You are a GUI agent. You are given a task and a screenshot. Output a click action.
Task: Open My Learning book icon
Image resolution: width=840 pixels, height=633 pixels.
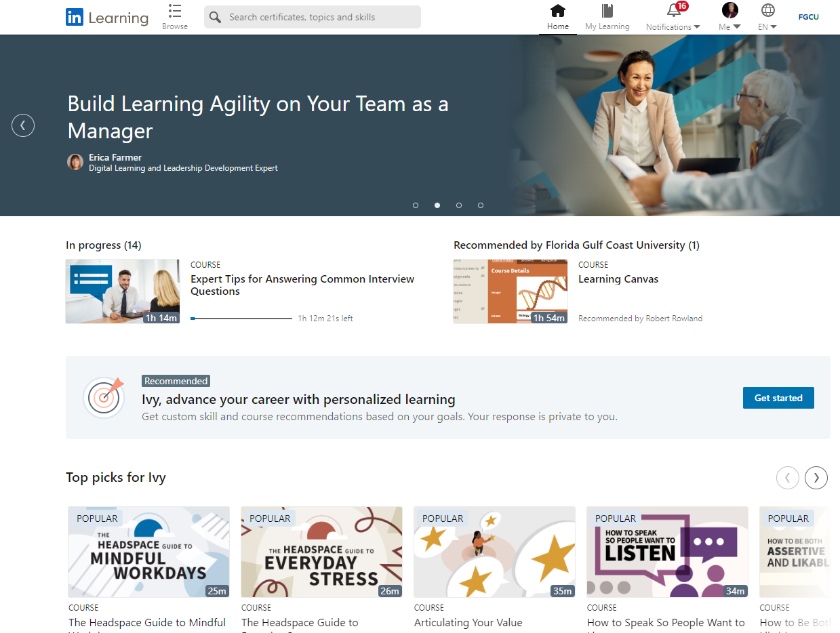click(x=607, y=11)
